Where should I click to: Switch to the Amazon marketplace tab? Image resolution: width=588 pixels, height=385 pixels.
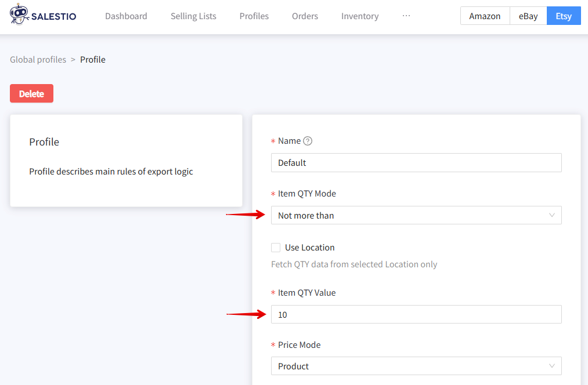coord(485,16)
